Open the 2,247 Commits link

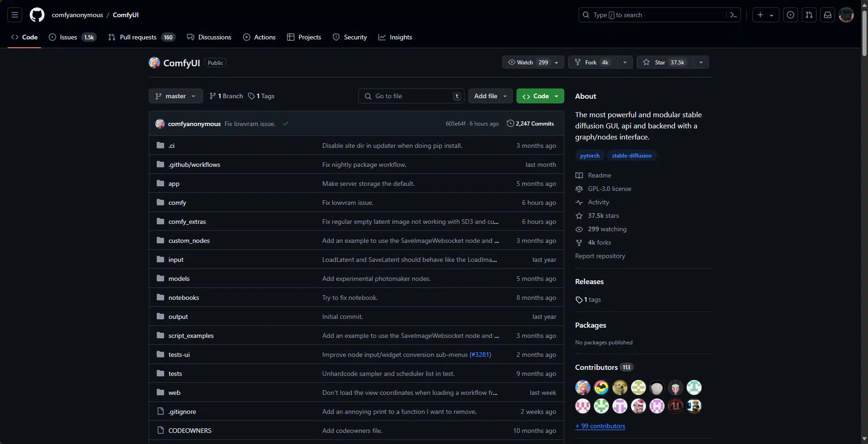click(530, 123)
